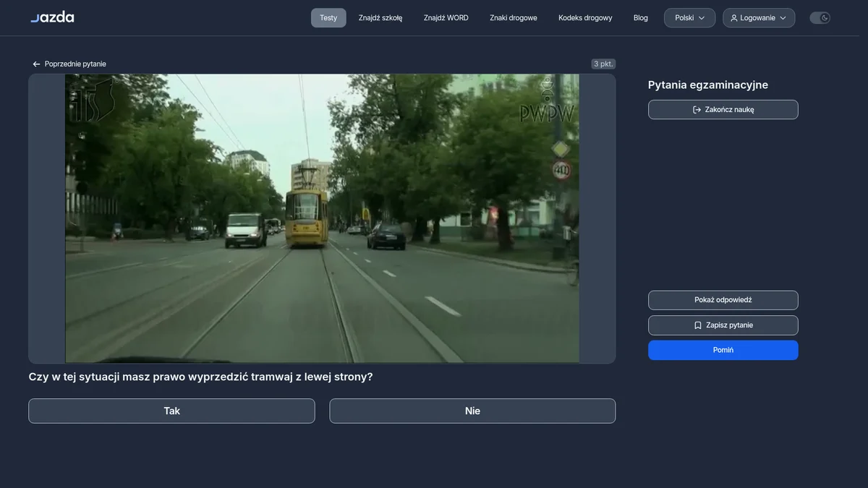This screenshot has height=488, width=868.
Task: Click the exam video frame
Action: pyautogui.click(x=322, y=218)
